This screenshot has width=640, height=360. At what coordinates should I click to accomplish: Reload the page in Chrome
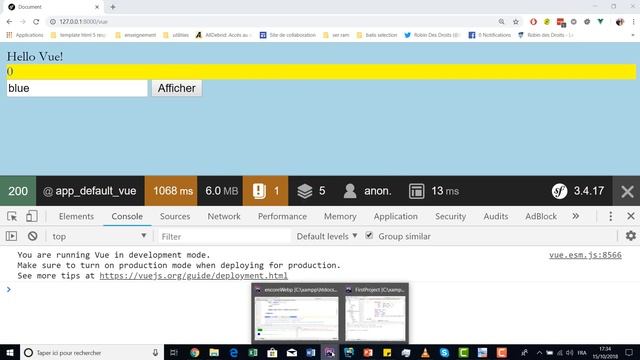pyautogui.click(x=36, y=22)
